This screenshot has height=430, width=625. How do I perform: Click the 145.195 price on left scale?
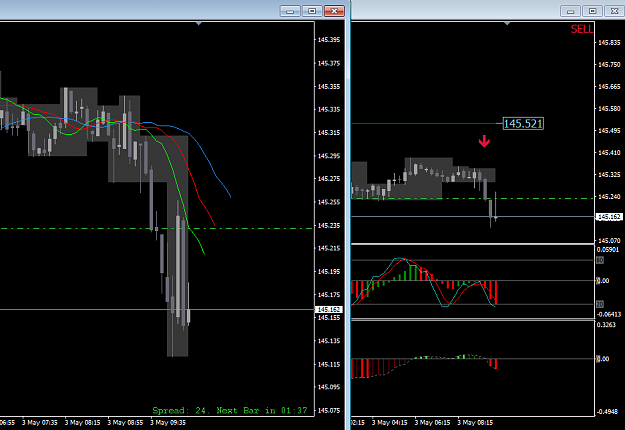[x=329, y=272]
